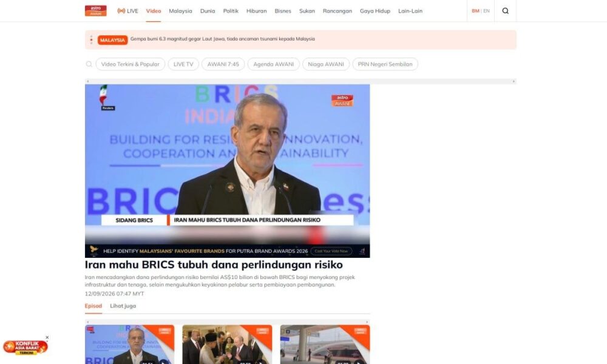Open the Iran mahu BRICS headline
The image size is (607, 364).
(214, 265)
